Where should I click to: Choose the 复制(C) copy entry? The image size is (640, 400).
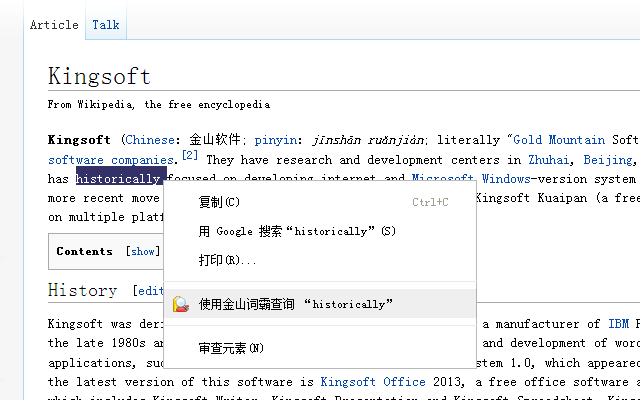pos(320,202)
